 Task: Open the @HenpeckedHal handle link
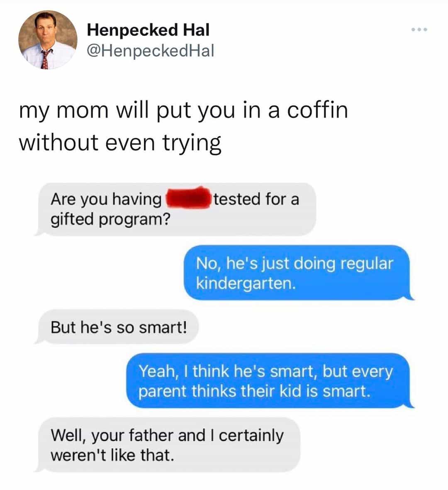coord(151,51)
